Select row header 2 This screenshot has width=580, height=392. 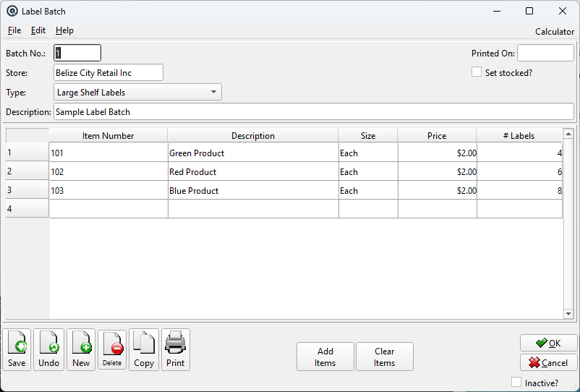pos(27,171)
